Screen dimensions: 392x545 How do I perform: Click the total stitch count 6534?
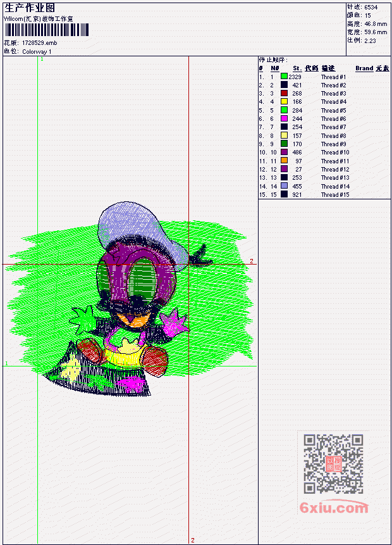(x=371, y=8)
